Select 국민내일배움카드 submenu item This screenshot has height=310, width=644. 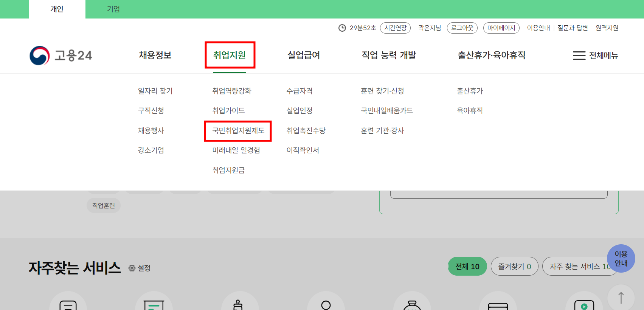click(387, 111)
